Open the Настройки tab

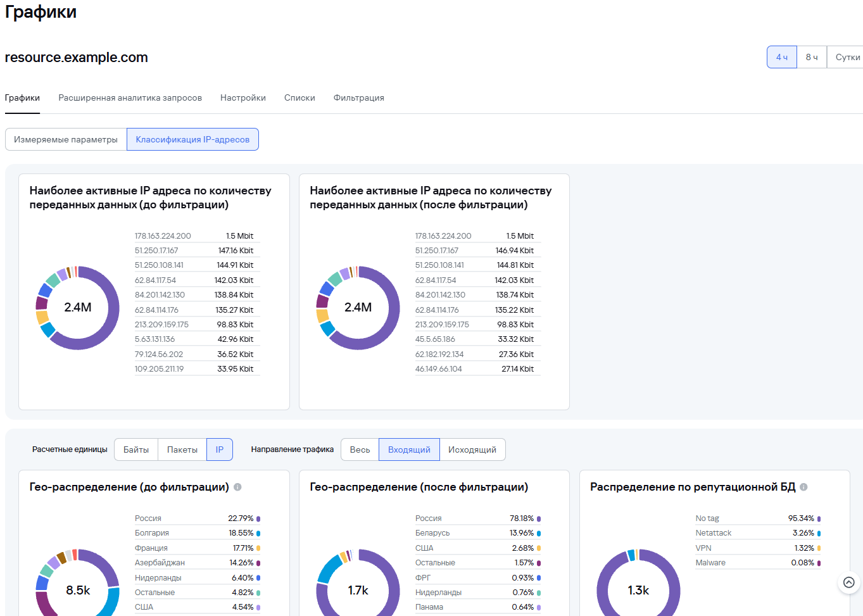243,97
